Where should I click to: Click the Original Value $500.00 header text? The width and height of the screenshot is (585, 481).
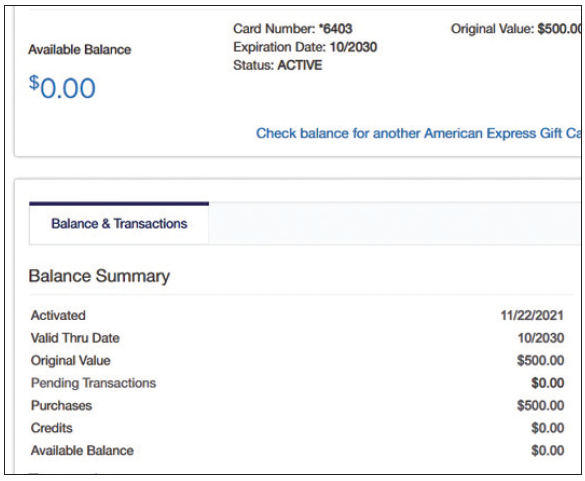click(516, 29)
